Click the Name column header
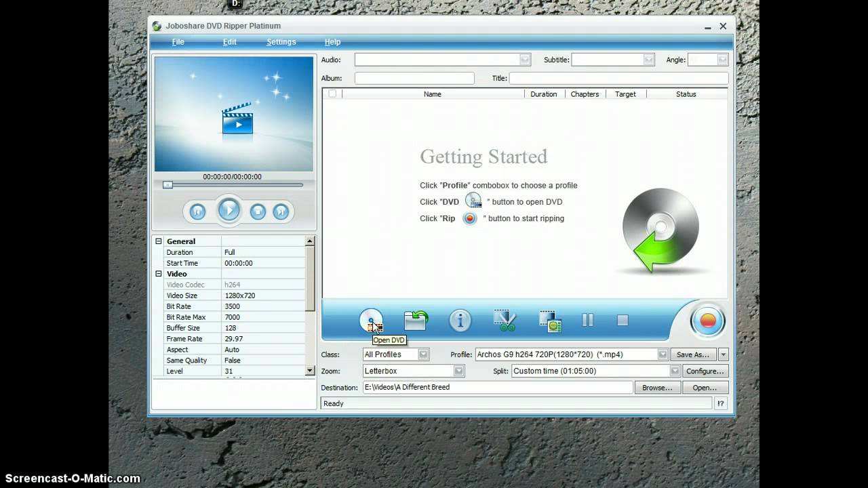 tap(433, 94)
